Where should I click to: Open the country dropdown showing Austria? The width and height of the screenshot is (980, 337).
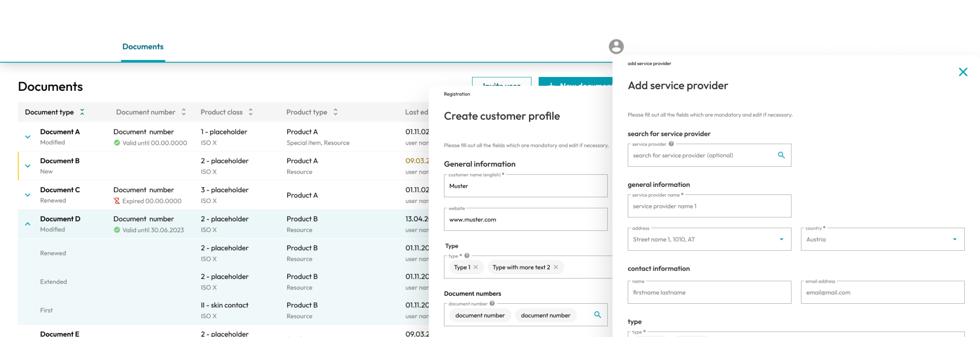(x=954, y=239)
